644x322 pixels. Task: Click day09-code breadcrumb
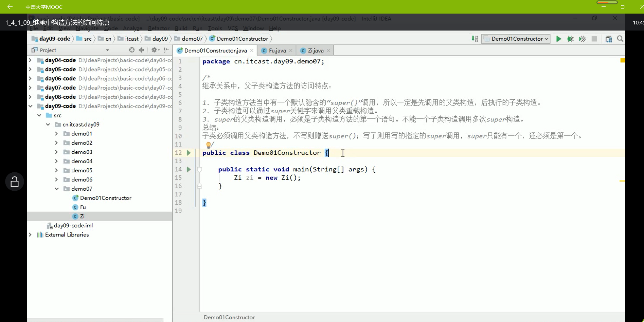pos(51,39)
